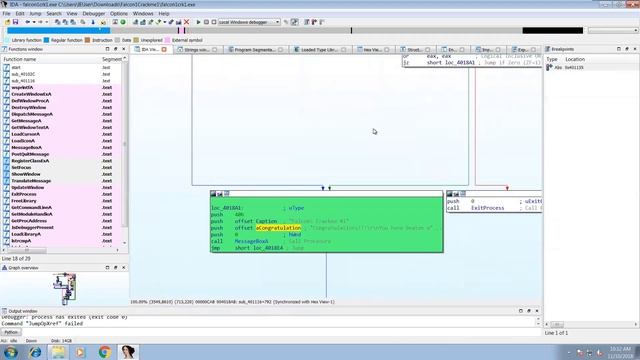This screenshot has width=640, height=360.
Task: Open the Local Windows debugger dropdown
Action: tap(249, 22)
